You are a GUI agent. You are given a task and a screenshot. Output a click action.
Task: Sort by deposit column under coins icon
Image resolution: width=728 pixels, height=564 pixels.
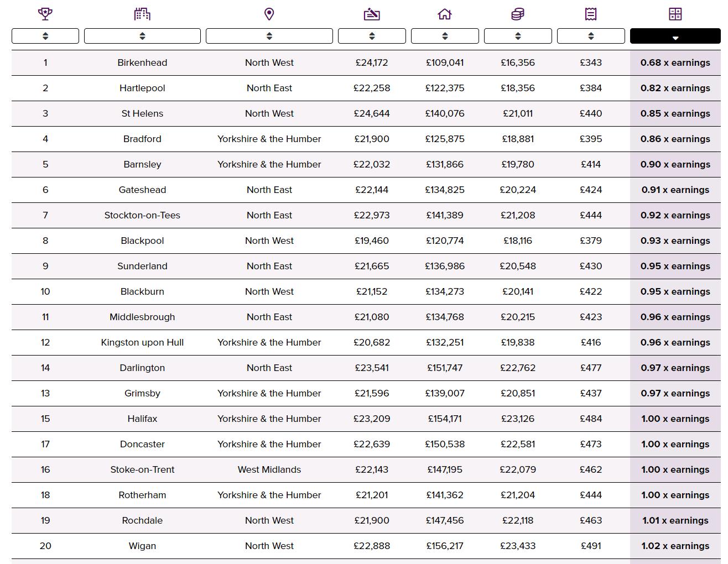pyautogui.click(x=518, y=36)
